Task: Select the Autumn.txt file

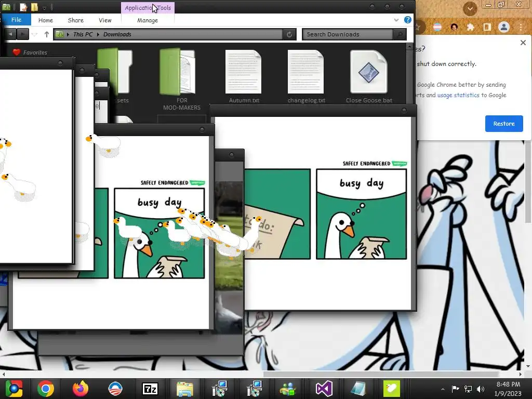Action: (x=244, y=77)
